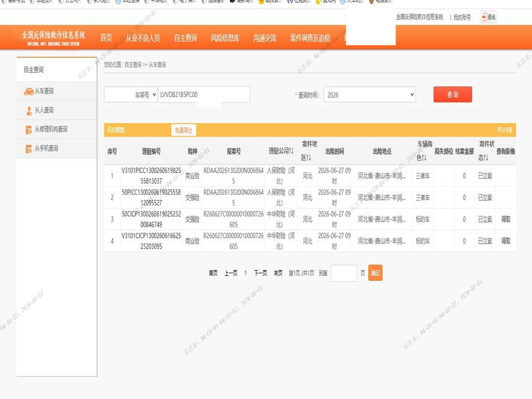Click the 我的账号 link

462,17
